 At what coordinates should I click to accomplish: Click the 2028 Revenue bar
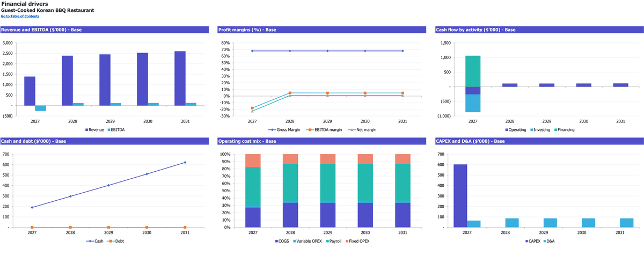click(67, 81)
